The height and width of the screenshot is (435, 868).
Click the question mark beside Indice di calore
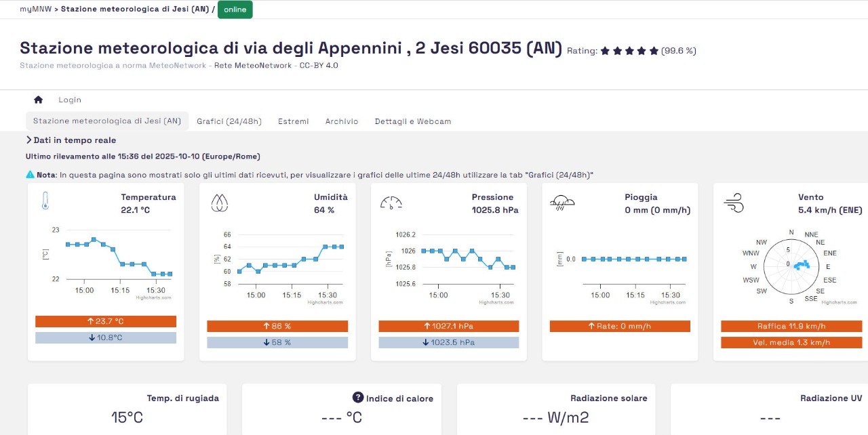pyautogui.click(x=358, y=398)
